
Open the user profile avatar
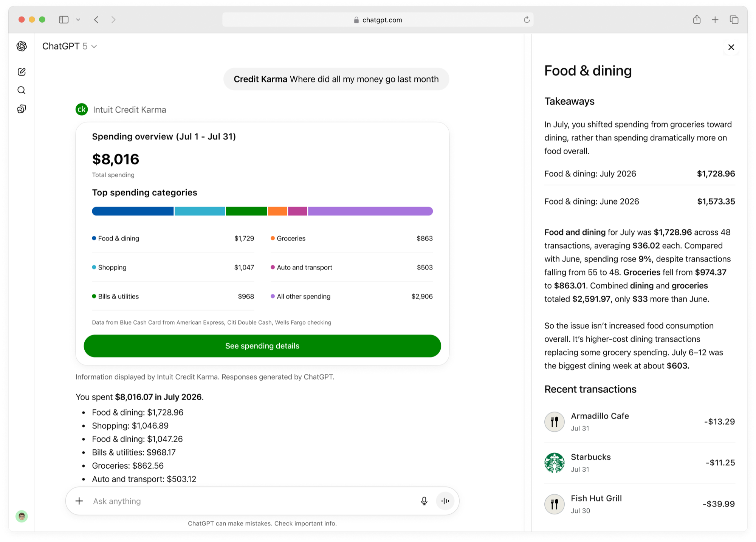(22, 516)
